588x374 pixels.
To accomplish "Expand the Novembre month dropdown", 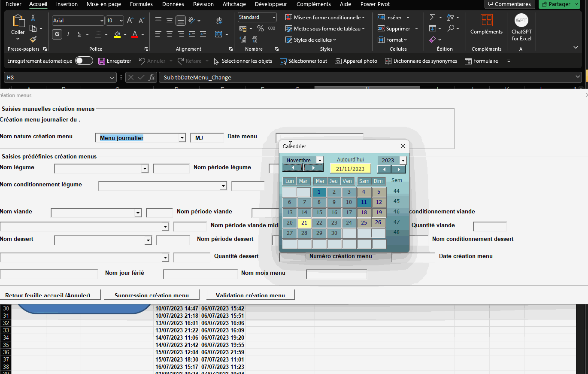I will pos(319,160).
